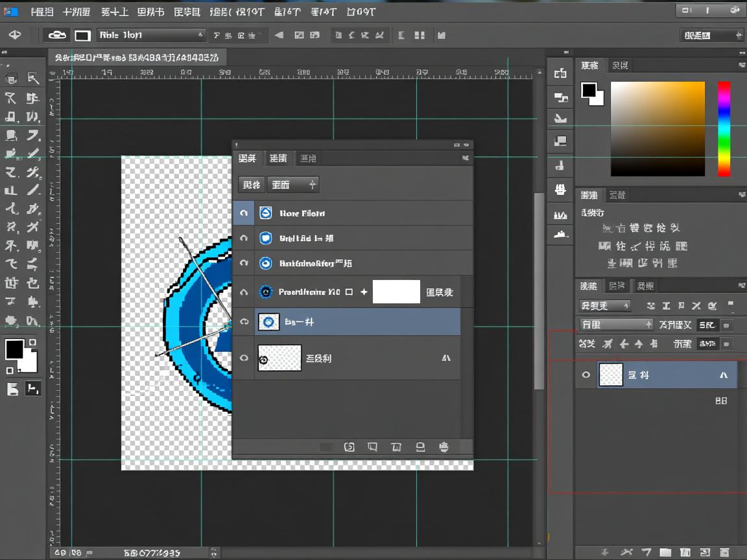Hide the bottom layer in the floating panel
This screenshot has width=747, height=560.
[x=244, y=358]
